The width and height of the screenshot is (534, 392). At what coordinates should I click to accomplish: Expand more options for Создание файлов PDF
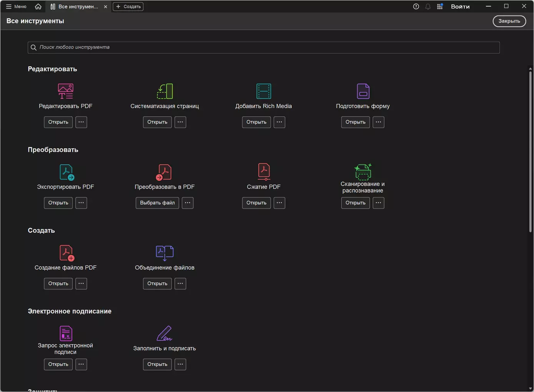pos(81,284)
